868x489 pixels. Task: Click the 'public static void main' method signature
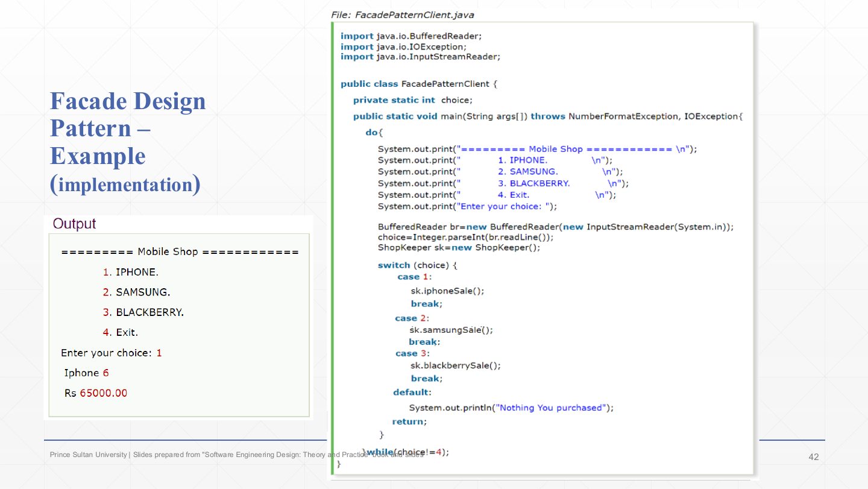click(x=548, y=116)
